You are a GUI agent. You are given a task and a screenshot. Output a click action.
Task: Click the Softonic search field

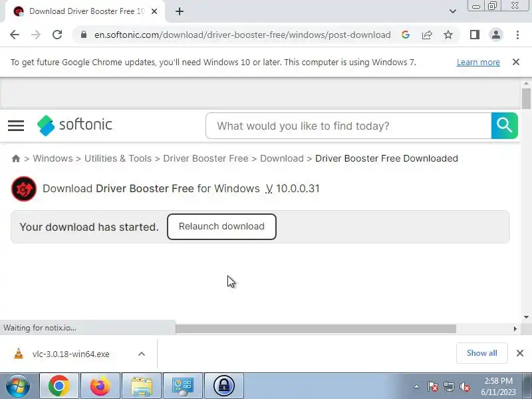click(348, 126)
